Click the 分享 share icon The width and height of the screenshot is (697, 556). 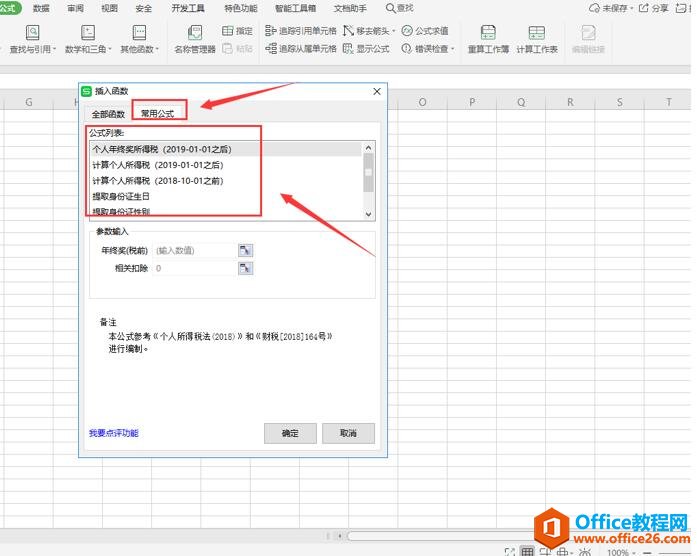(x=643, y=8)
